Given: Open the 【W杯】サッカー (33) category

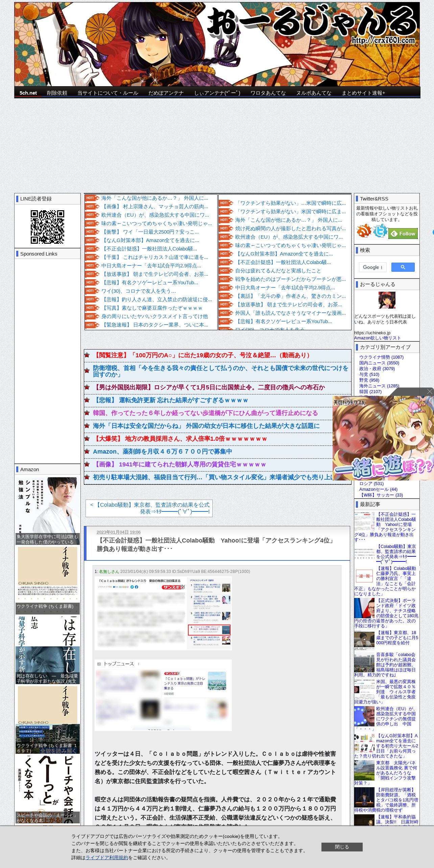Looking at the screenshot, I should (x=381, y=495).
